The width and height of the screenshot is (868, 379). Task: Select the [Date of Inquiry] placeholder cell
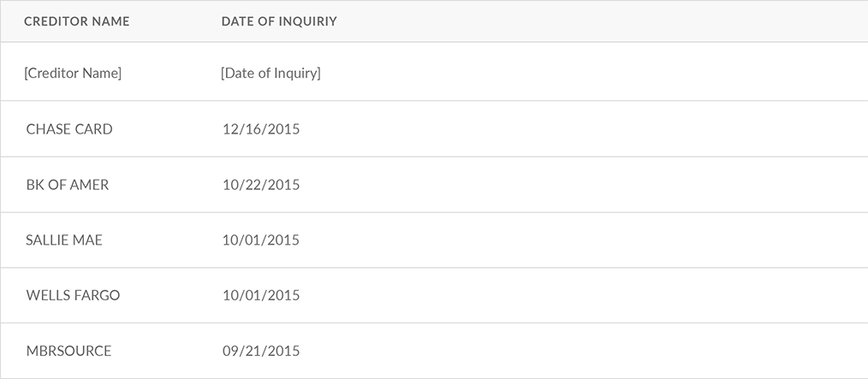[x=271, y=74]
